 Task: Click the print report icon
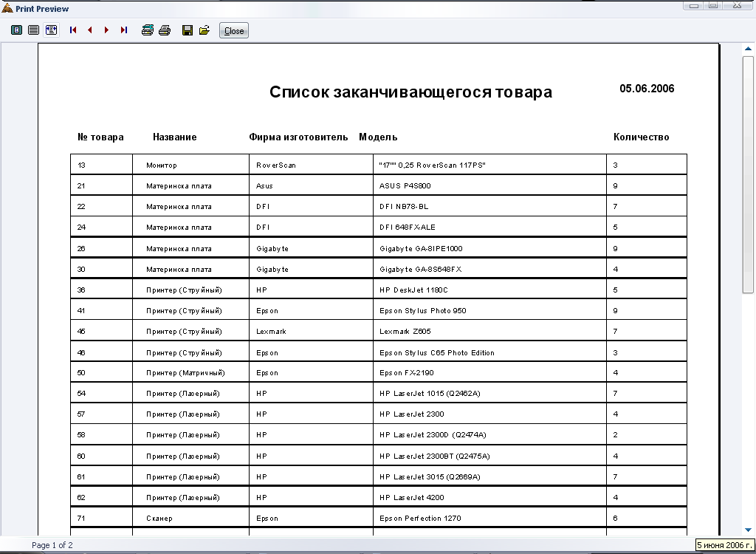coord(165,30)
